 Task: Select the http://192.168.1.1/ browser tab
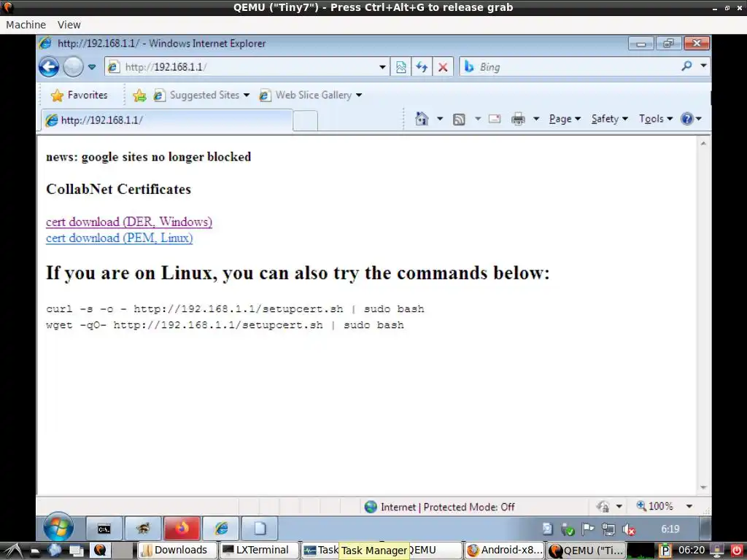166,120
